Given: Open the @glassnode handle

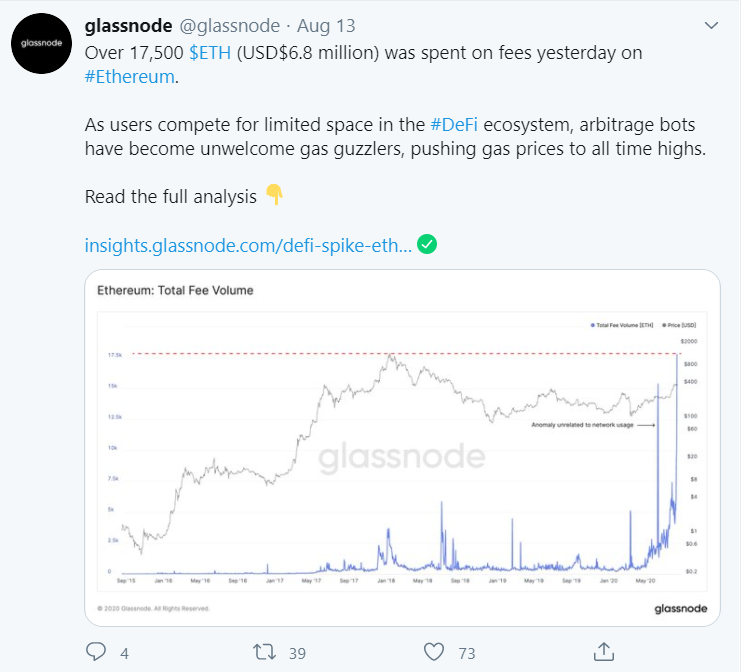Looking at the screenshot, I should [x=216, y=24].
